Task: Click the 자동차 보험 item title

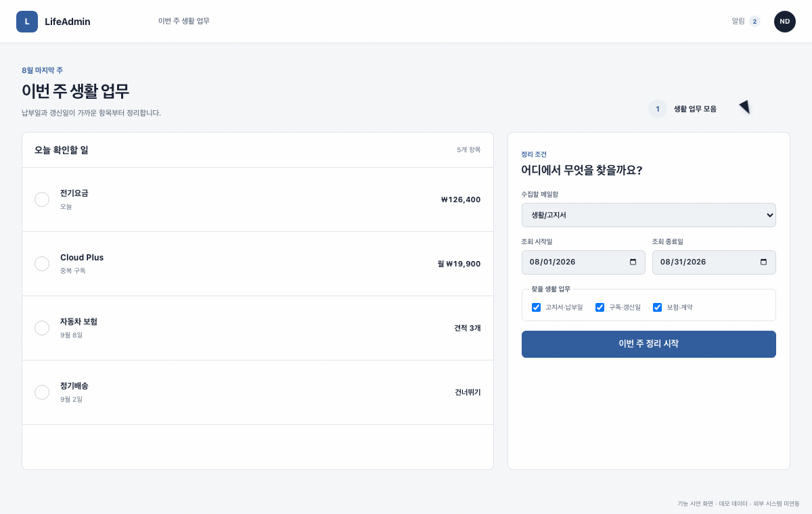Action: click(78, 321)
